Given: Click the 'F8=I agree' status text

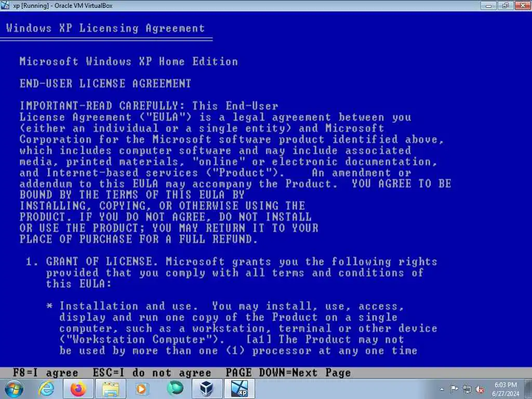Looking at the screenshot, I should click(x=46, y=373).
